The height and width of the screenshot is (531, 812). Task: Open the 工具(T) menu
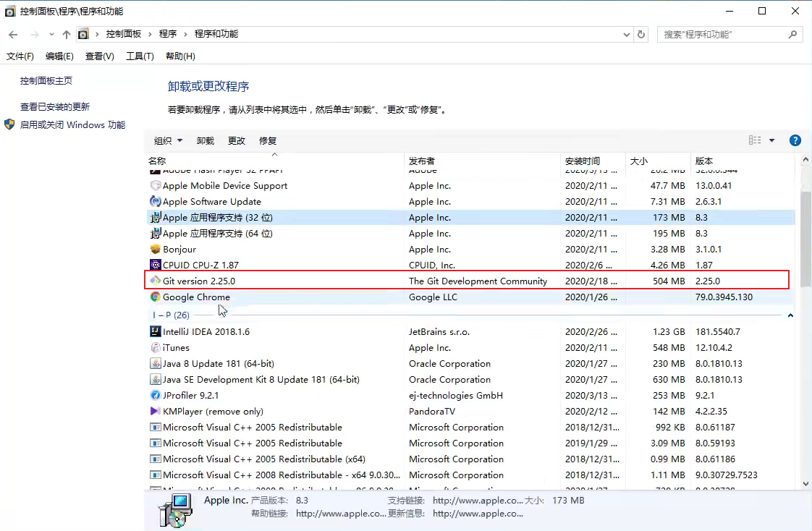tap(140, 56)
